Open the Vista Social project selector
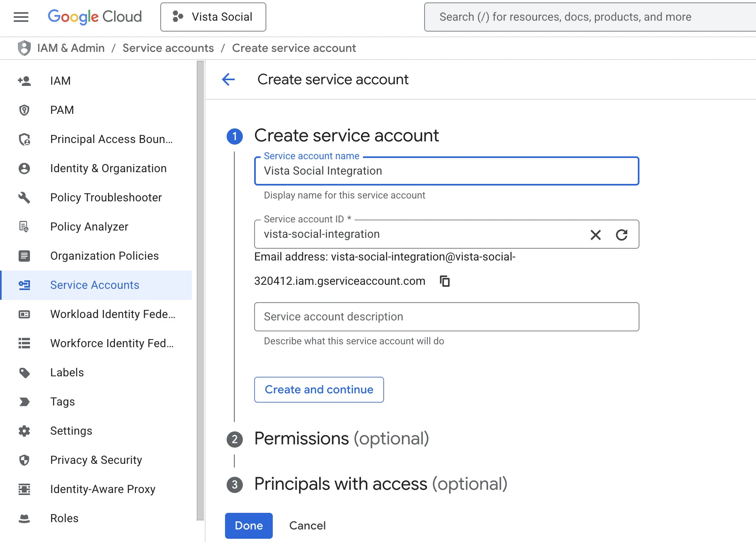 point(213,17)
